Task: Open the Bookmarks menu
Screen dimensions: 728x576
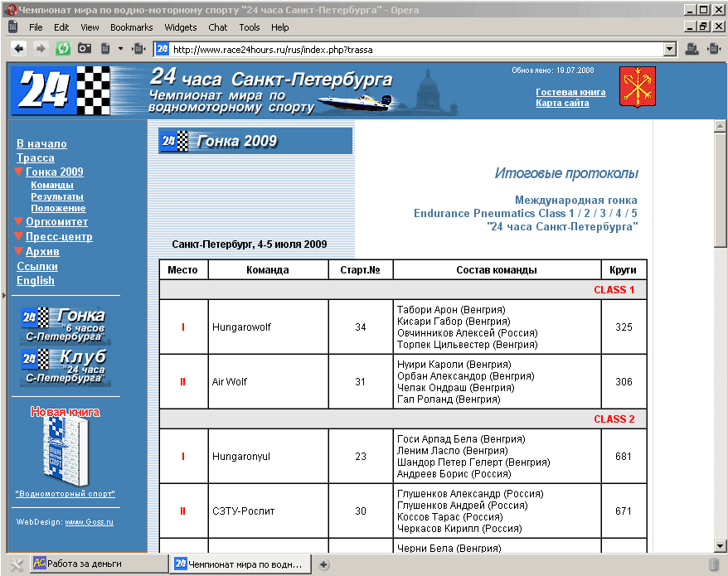Action: pyautogui.click(x=131, y=27)
